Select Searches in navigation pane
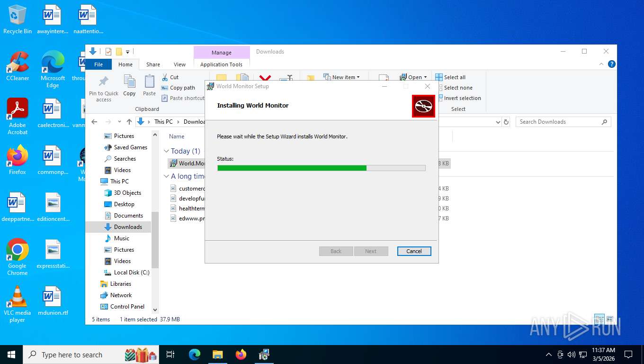 click(x=120, y=159)
